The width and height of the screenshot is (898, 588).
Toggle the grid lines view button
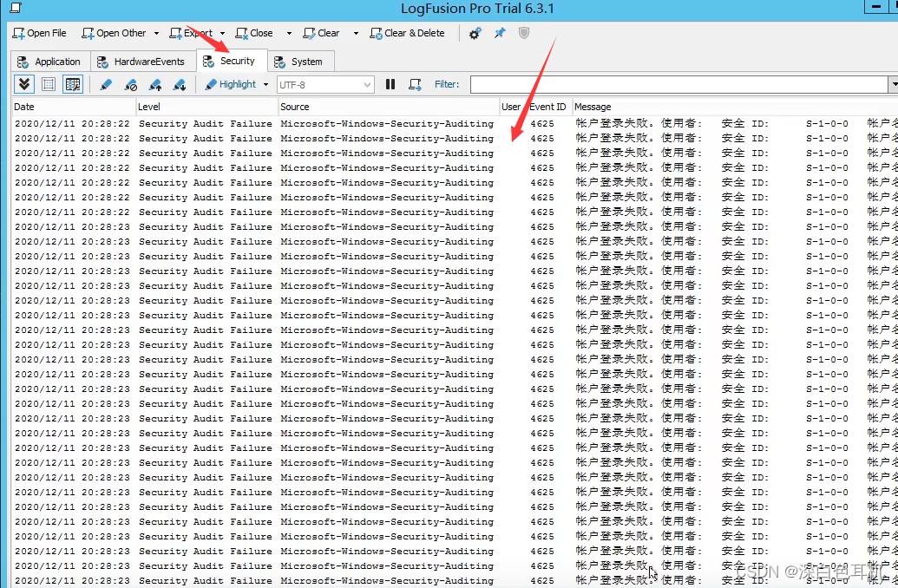(x=49, y=84)
